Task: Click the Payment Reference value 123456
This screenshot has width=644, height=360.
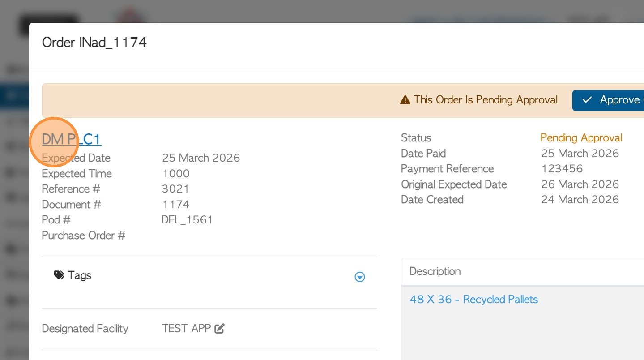Action: (x=562, y=169)
